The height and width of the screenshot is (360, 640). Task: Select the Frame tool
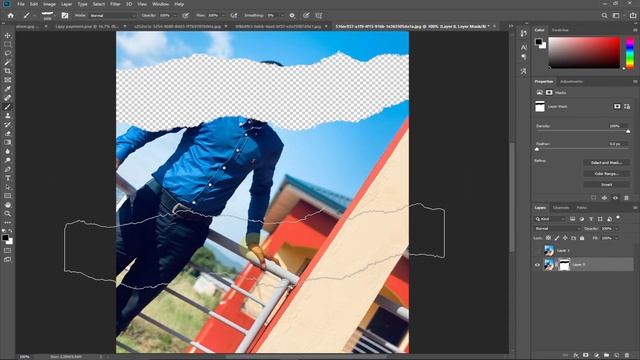(x=7, y=80)
